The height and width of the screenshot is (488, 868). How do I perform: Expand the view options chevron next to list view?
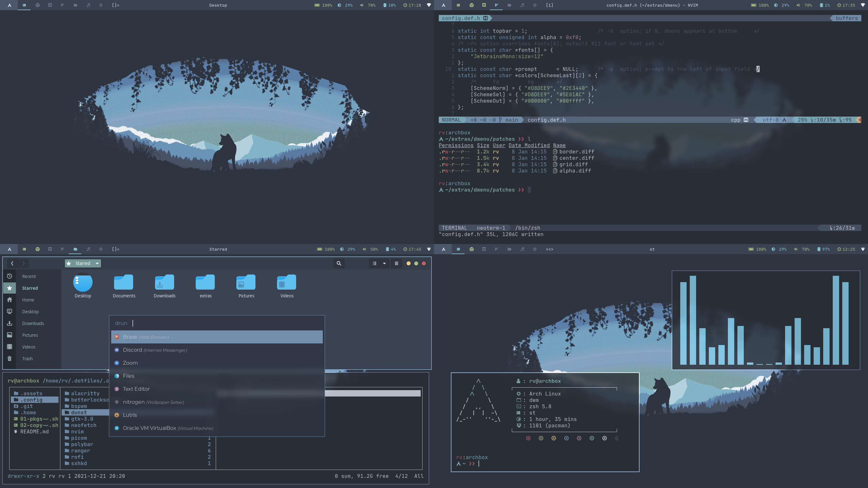pos(384,264)
